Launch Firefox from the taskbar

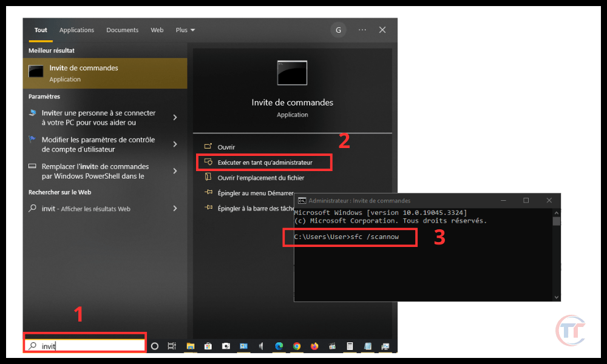(x=314, y=346)
